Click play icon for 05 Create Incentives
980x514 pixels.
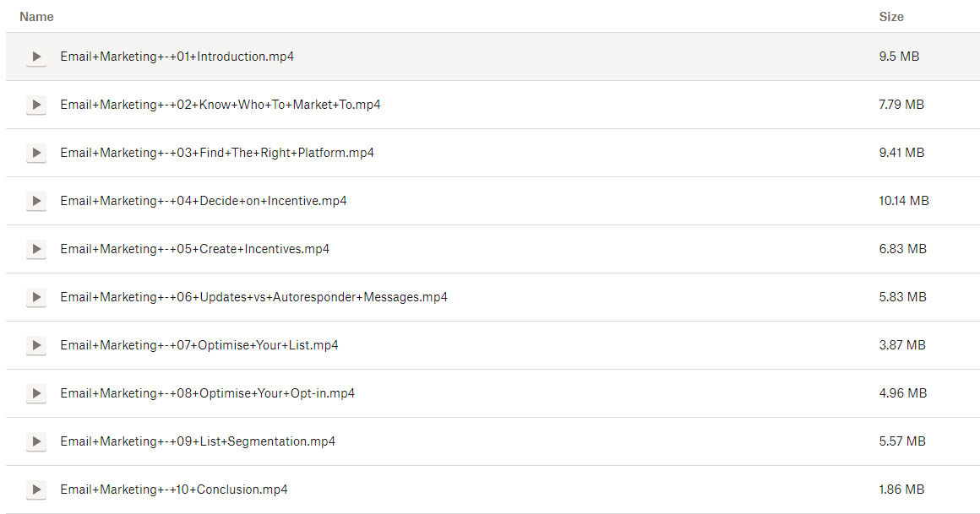pyautogui.click(x=35, y=250)
